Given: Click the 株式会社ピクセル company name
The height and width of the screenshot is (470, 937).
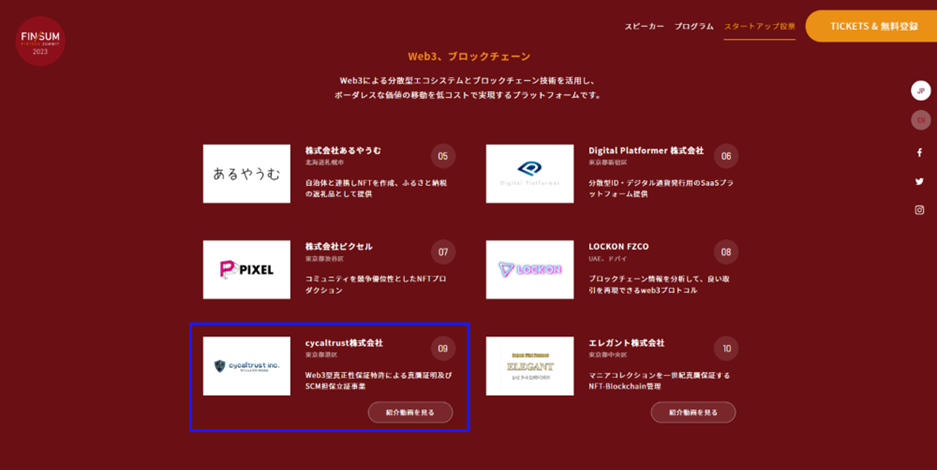Looking at the screenshot, I should 339,247.
